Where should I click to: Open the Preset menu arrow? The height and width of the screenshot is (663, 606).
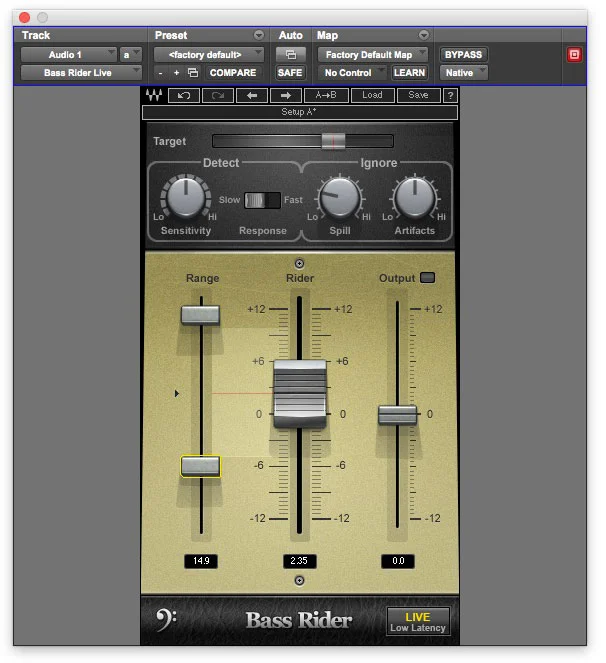(259, 35)
